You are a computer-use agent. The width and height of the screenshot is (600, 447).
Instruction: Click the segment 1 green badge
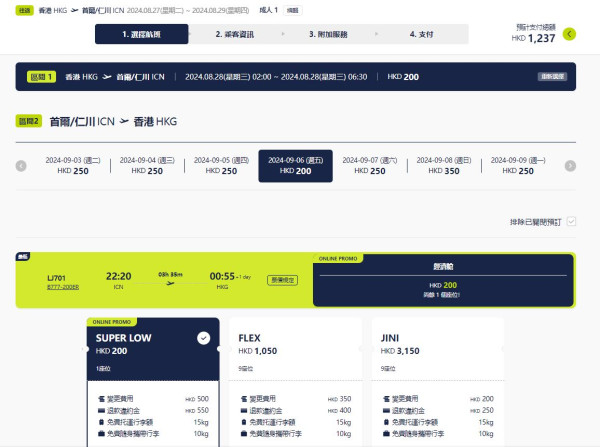coord(41,77)
